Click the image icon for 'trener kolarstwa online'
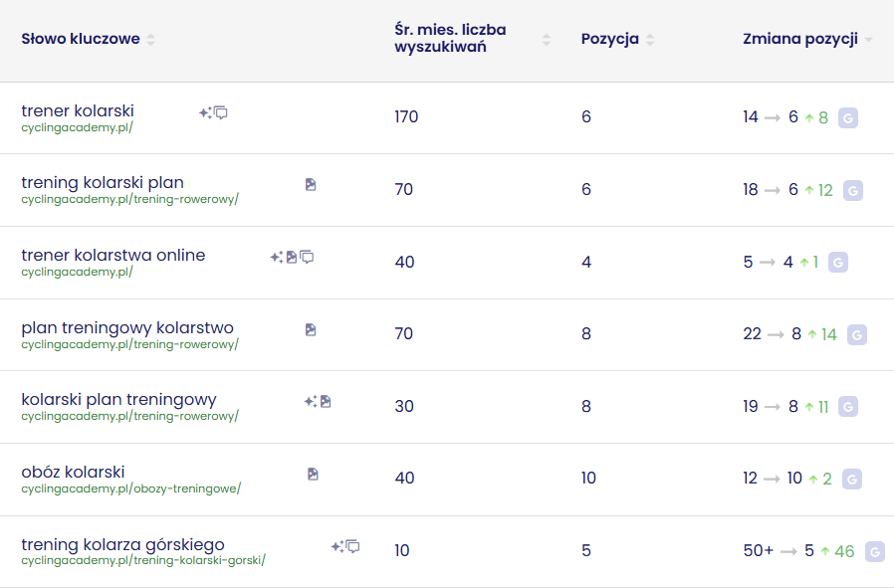The image size is (894, 588). [x=292, y=257]
